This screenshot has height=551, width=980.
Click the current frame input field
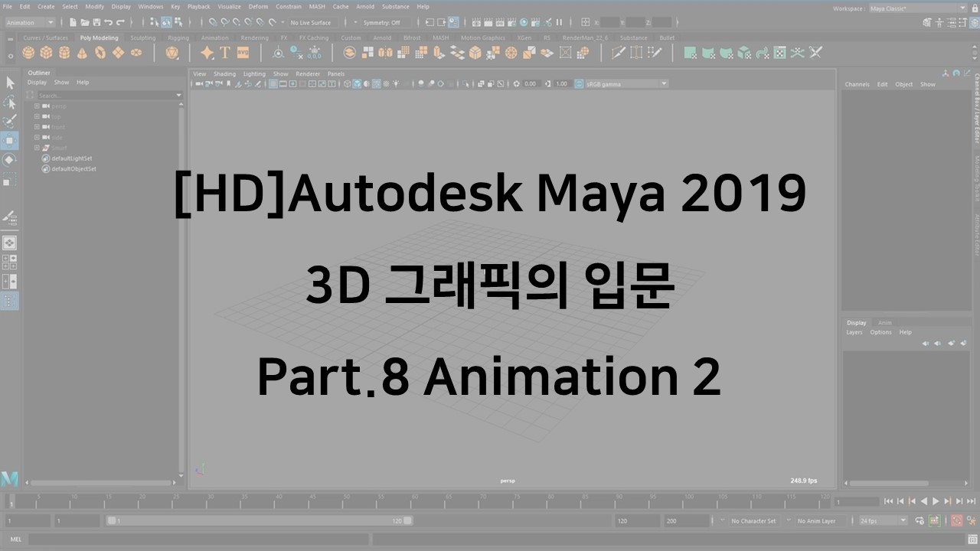point(857,501)
